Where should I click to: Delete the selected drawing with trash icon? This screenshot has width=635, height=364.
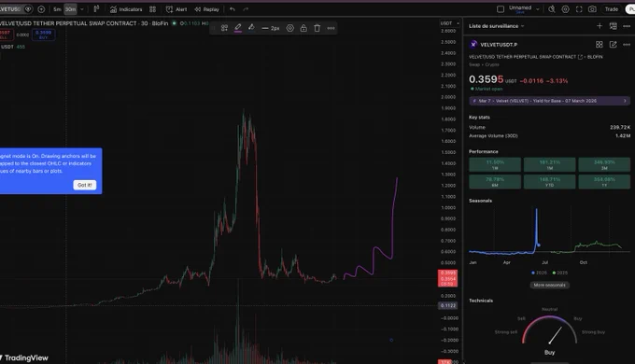coord(317,28)
